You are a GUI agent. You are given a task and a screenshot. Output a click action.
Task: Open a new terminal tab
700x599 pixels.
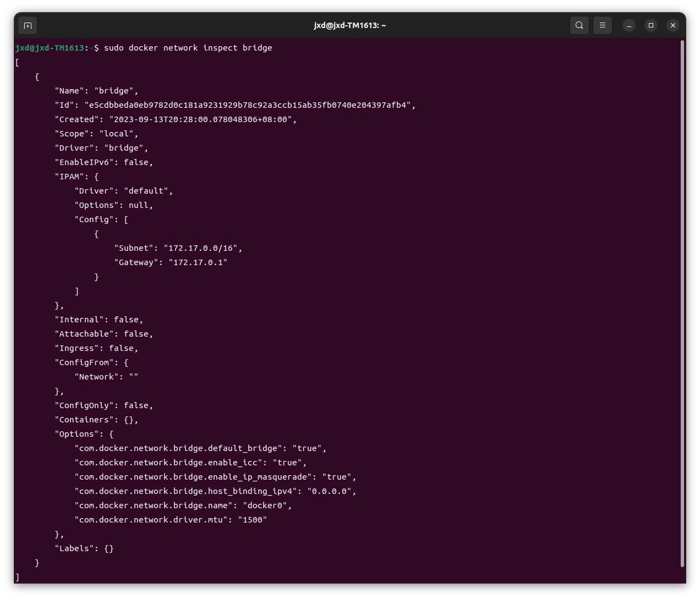tap(28, 25)
